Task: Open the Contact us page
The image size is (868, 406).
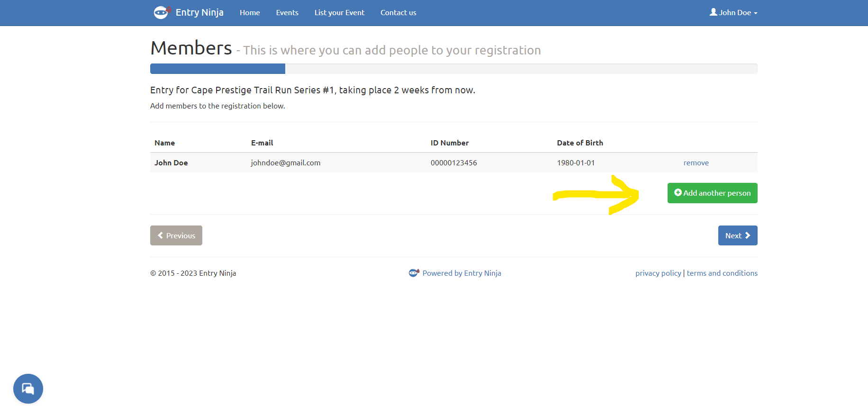Action: click(398, 13)
